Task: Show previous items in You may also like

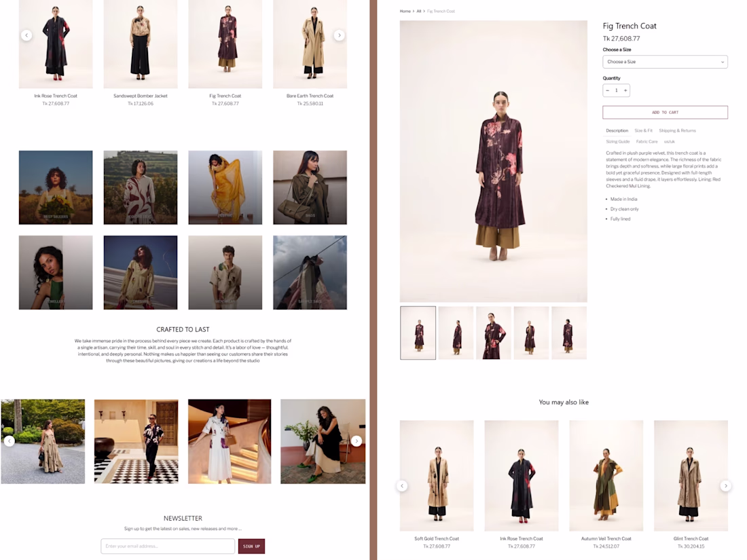Action: tap(402, 486)
